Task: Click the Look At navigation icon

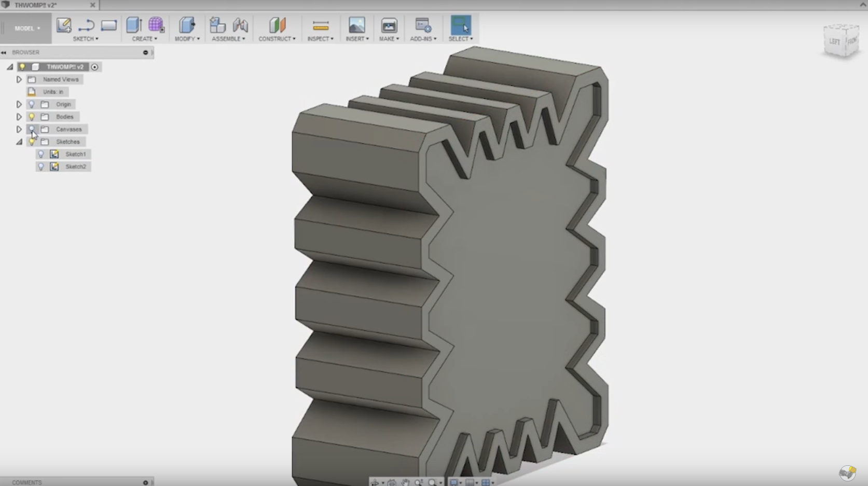Action: tap(392, 482)
